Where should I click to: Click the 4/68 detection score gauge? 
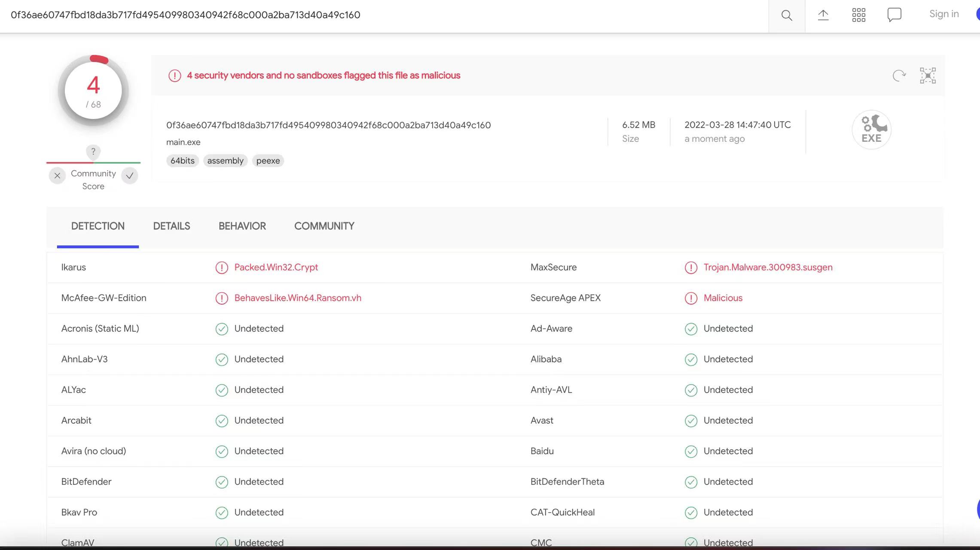[93, 91]
